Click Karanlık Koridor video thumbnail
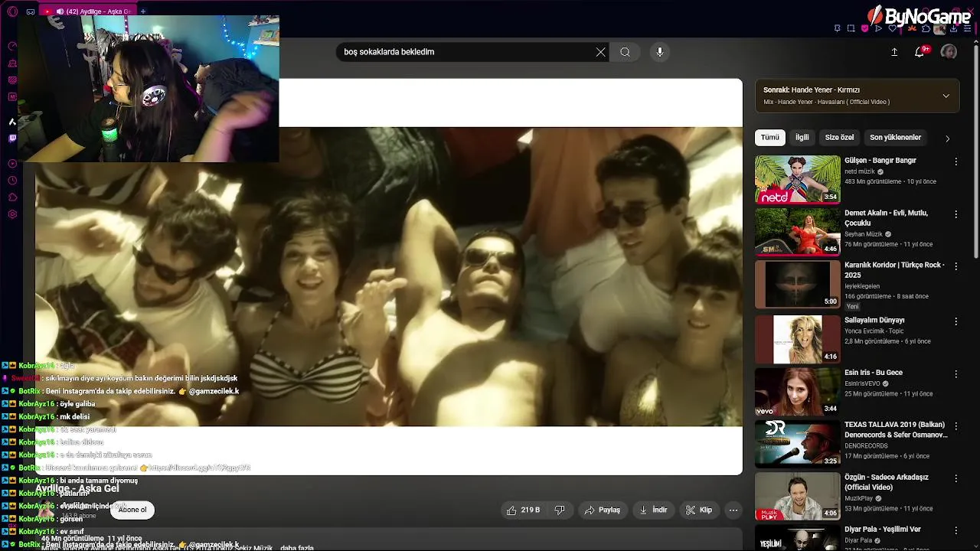Viewport: 980px width, 551px height. [797, 284]
